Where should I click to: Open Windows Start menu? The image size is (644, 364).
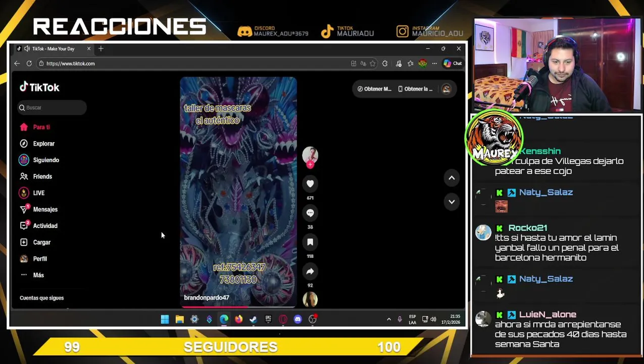point(165,319)
